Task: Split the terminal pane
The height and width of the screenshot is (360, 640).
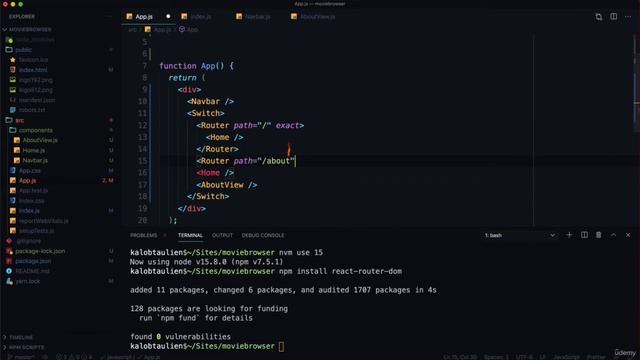Action: coord(584,235)
